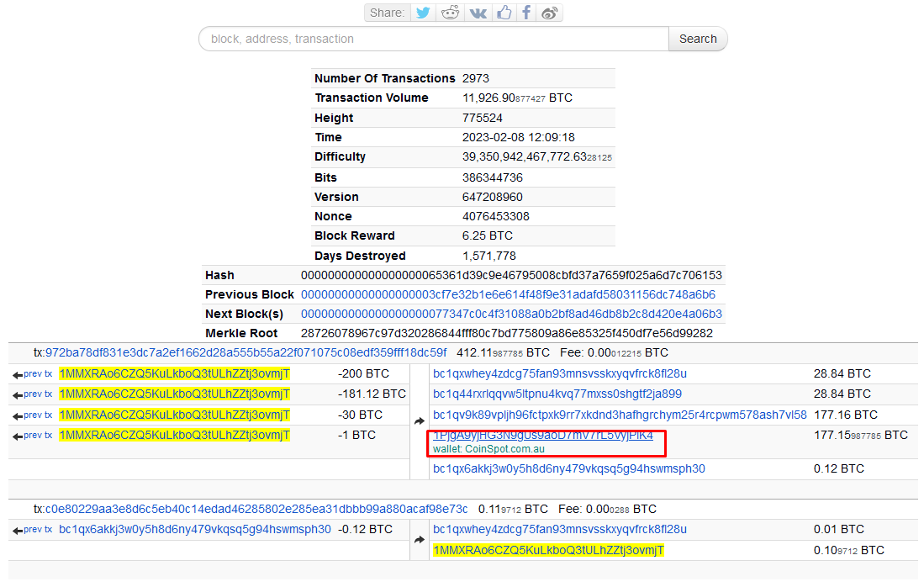
Task: Click the Search button
Action: click(698, 39)
